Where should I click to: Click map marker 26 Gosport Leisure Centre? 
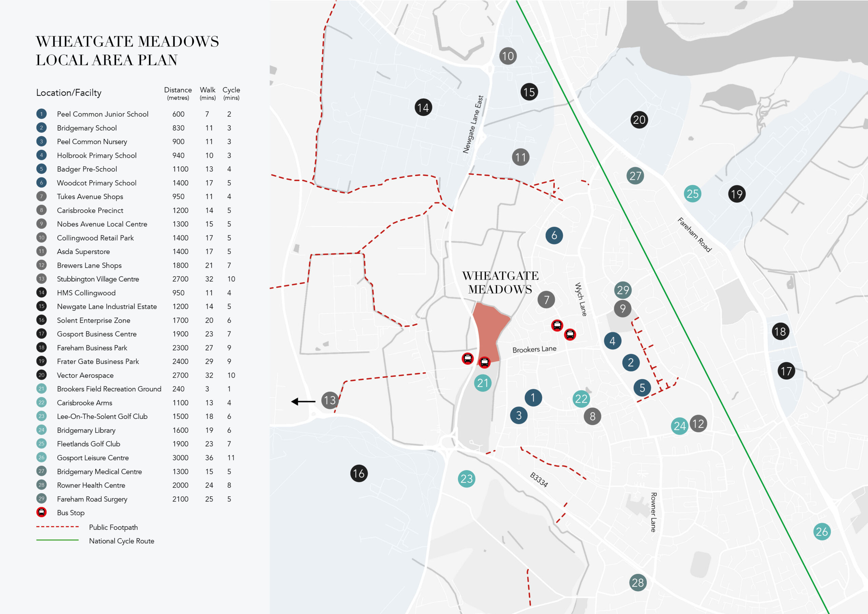[x=822, y=532]
